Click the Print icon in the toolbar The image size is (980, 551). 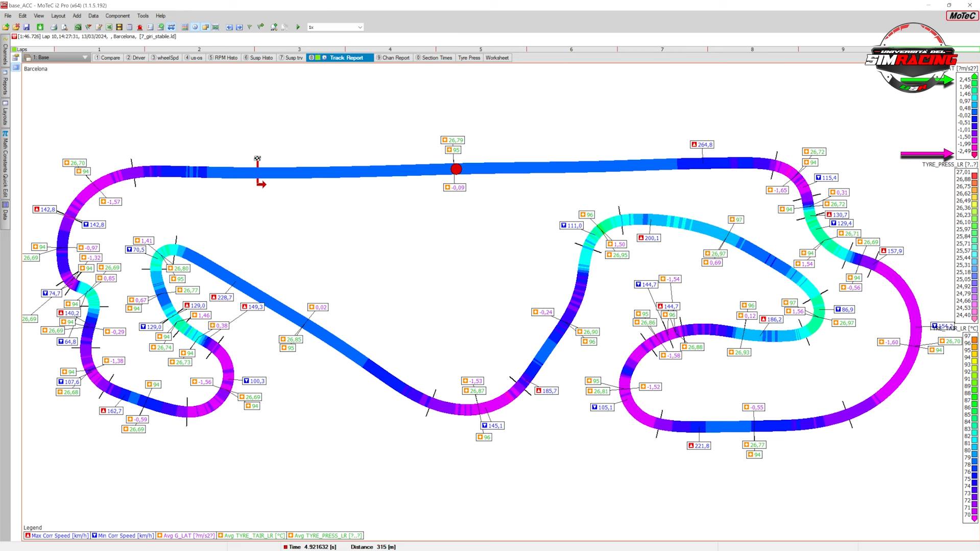[x=54, y=27]
